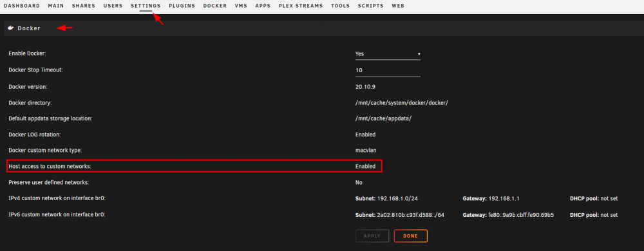Open the Plex Streams tab
The width and height of the screenshot is (644, 251).
(301, 6)
